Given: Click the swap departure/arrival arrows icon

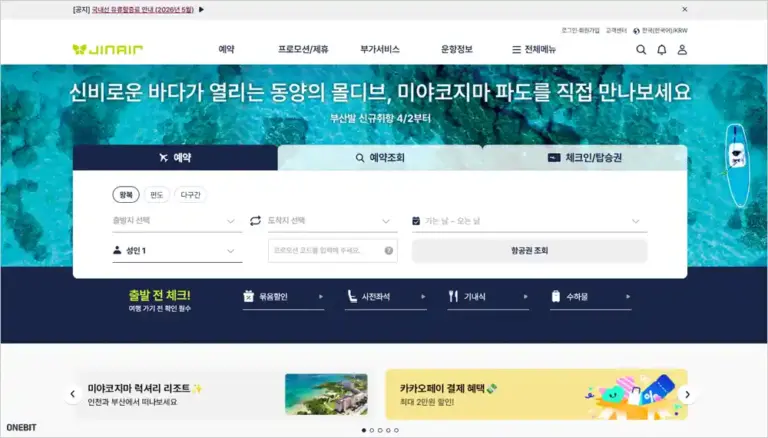Looking at the screenshot, I should coord(255,221).
